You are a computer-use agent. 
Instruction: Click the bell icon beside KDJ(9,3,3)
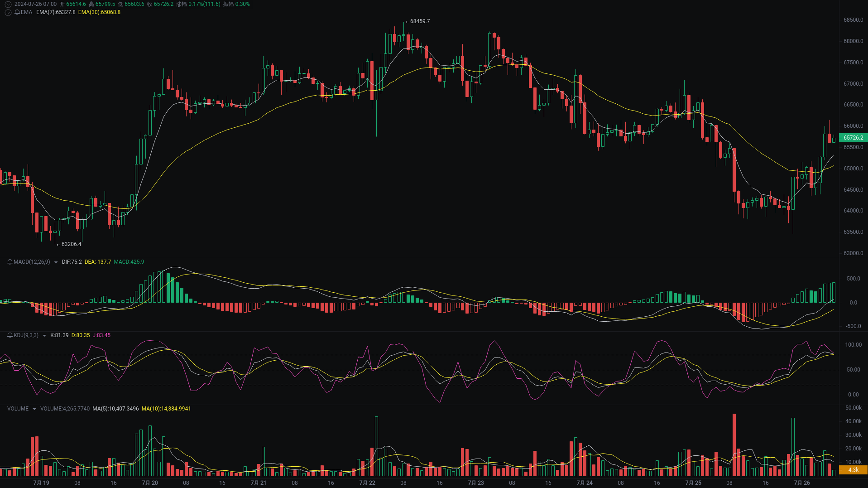[10, 335]
